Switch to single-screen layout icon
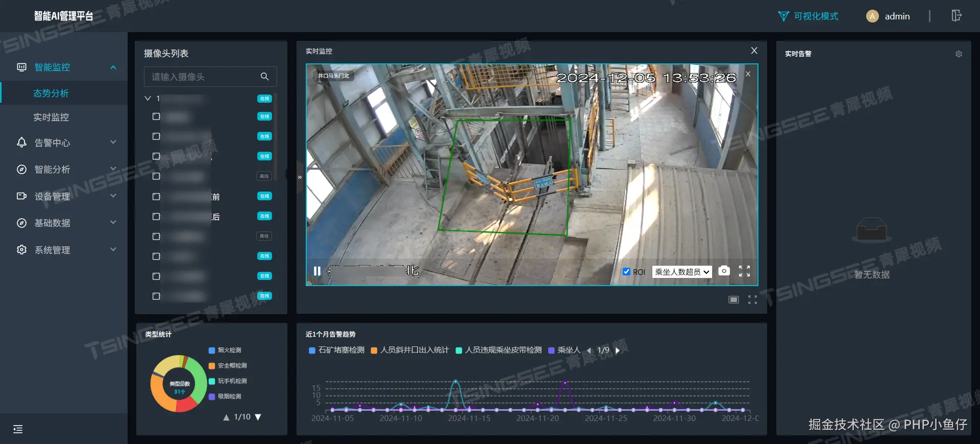The height and width of the screenshot is (444, 980). point(733,300)
